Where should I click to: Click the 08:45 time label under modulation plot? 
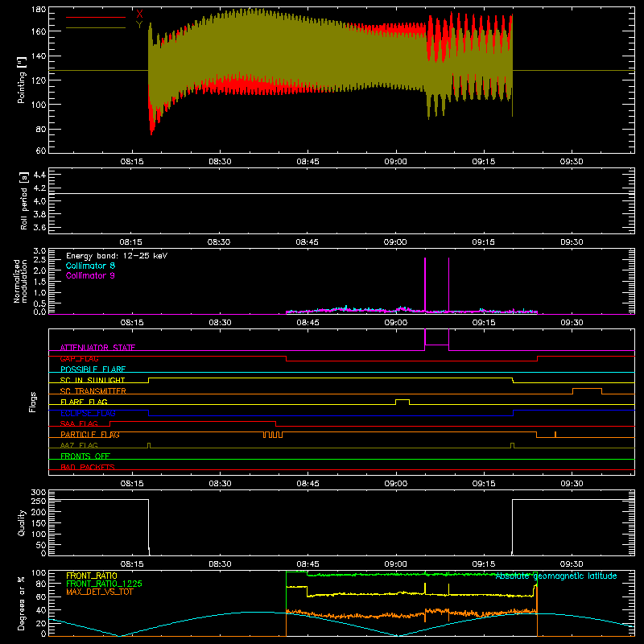coord(308,323)
